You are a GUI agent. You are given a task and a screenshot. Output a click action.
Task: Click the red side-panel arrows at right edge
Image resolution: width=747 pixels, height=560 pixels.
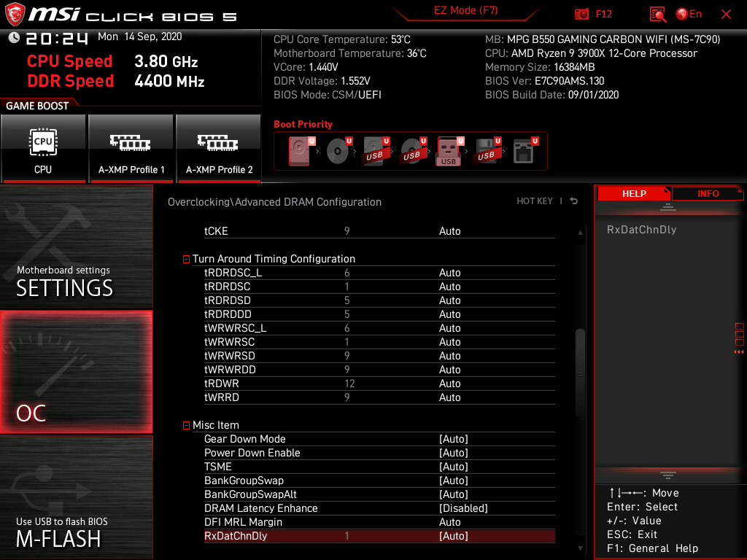[x=738, y=351]
